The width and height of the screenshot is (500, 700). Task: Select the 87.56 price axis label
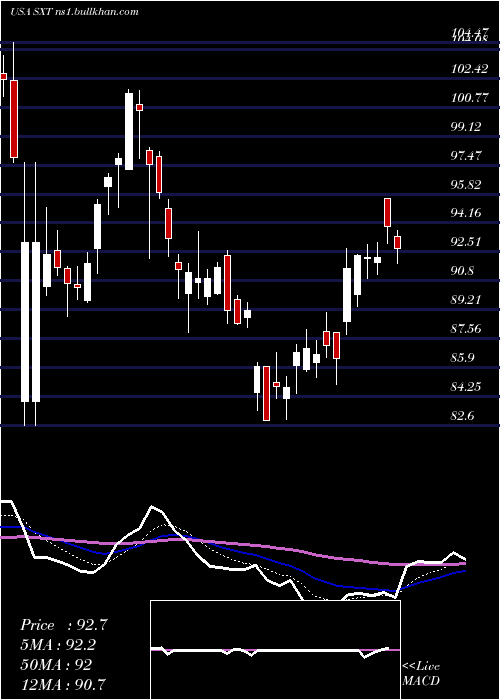pos(466,329)
